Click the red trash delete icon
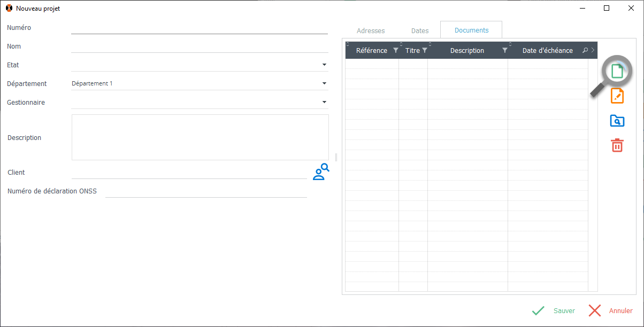 (617, 145)
